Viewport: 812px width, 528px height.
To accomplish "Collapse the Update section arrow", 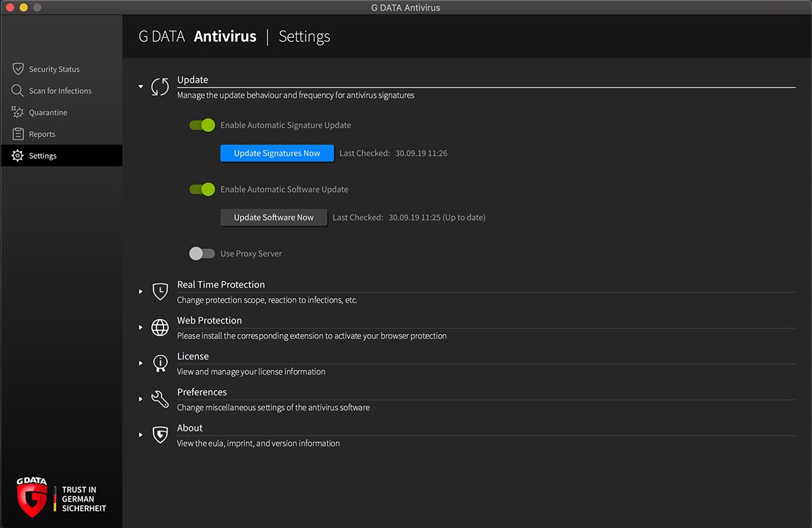I will click(141, 87).
